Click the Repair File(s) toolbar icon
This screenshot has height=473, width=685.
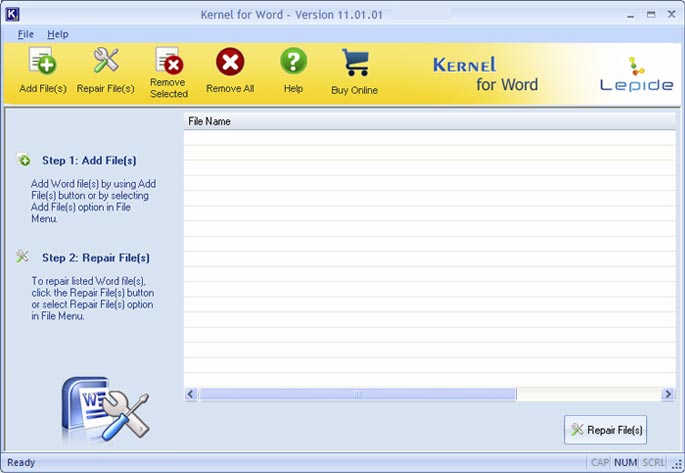105,62
